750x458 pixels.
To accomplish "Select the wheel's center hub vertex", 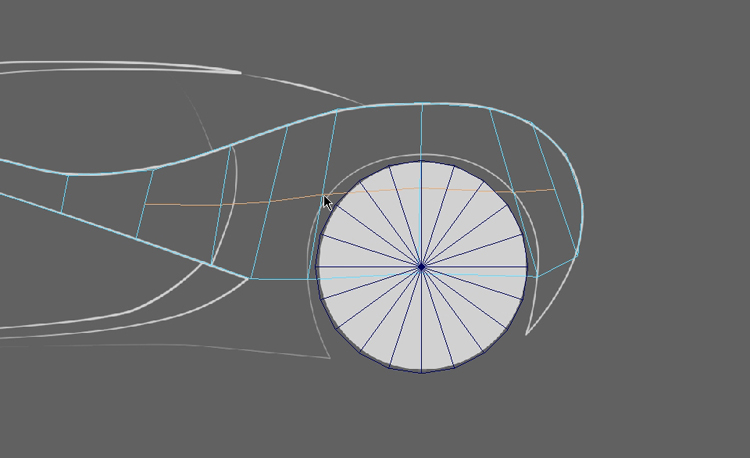I will click(421, 267).
